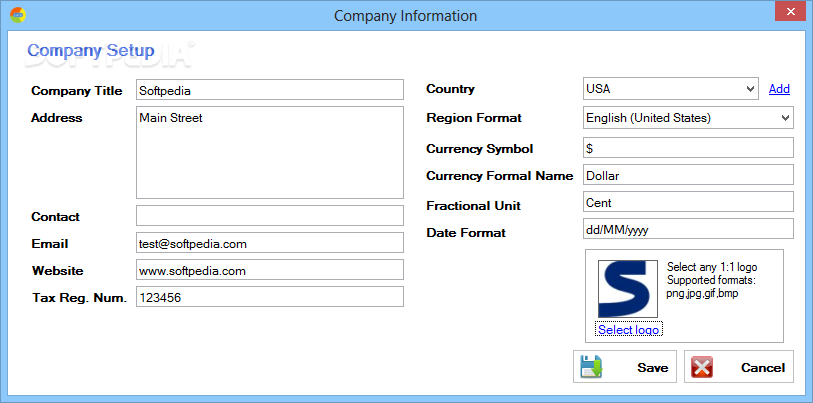
Task: Click the floppy disk Save icon
Action: click(592, 367)
